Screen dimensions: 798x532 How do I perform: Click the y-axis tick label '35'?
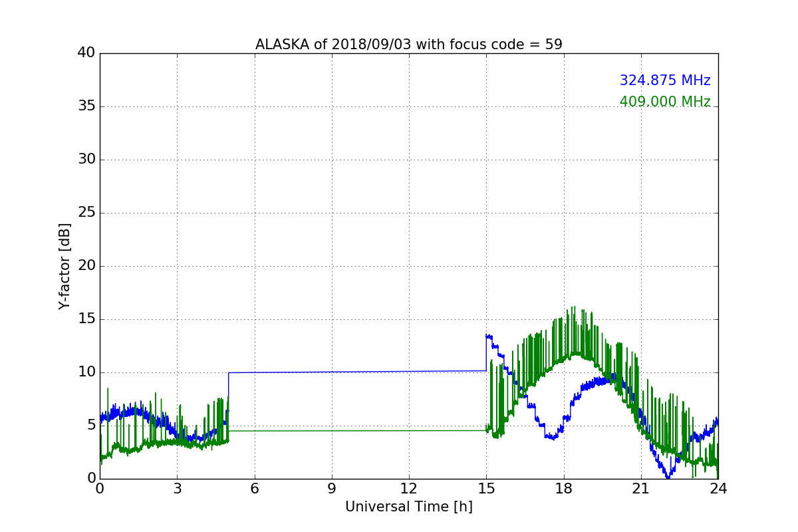pyautogui.click(x=86, y=106)
